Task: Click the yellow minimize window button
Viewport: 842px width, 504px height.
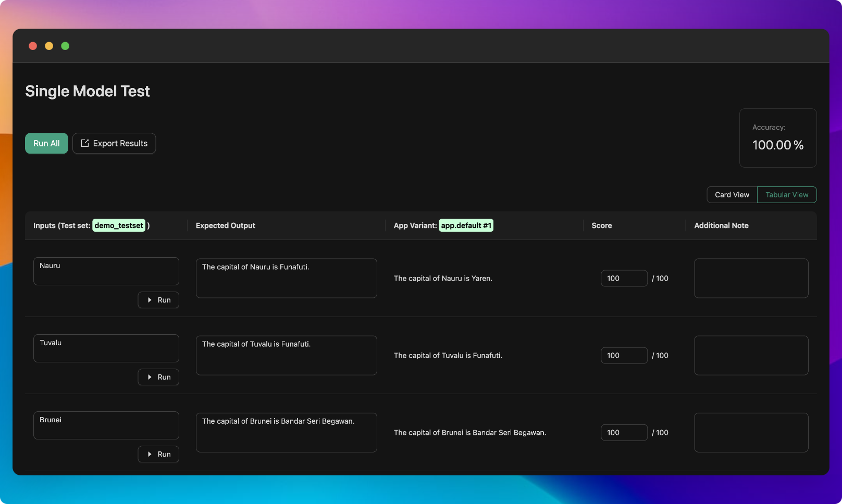Action: pos(49,46)
